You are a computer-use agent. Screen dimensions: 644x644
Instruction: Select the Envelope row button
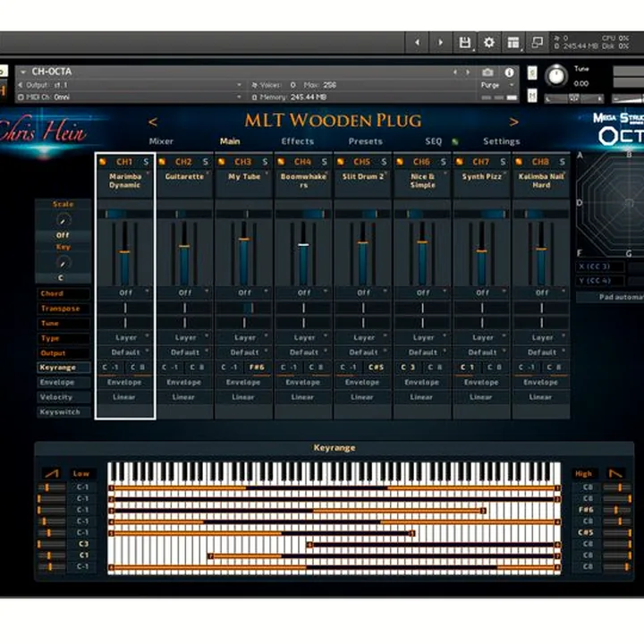[64, 382]
